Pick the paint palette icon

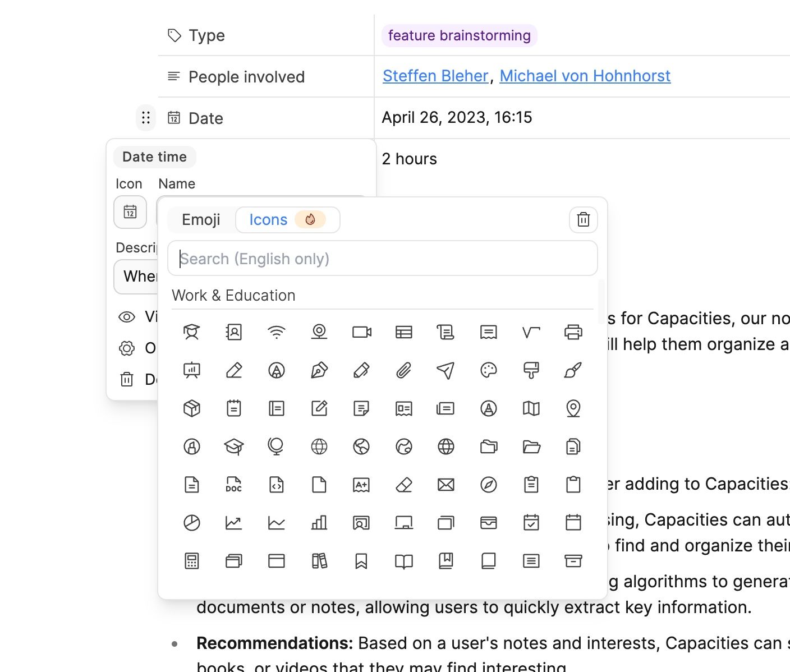click(x=488, y=370)
